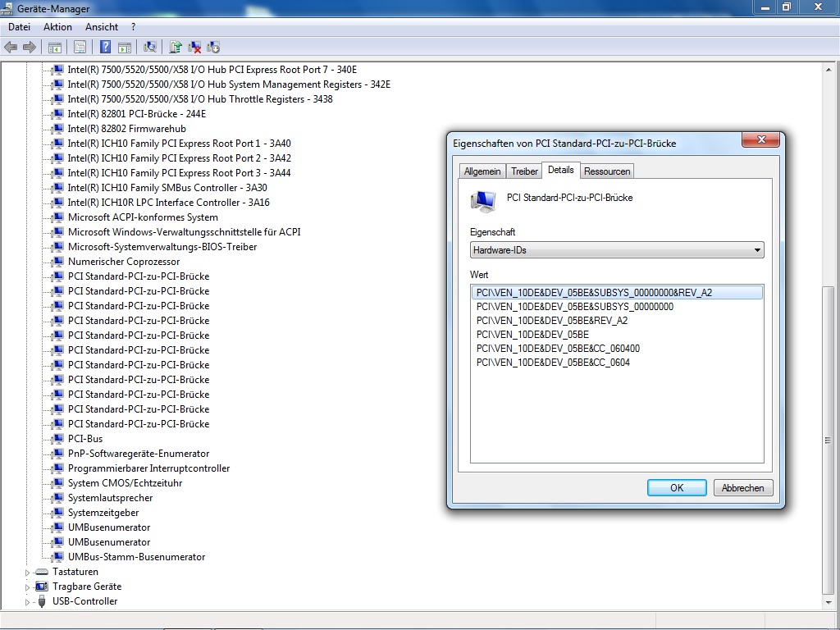Screen dimensions: 840x630
Task: Open the Ansicht menu
Action: [x=101, y=27]
